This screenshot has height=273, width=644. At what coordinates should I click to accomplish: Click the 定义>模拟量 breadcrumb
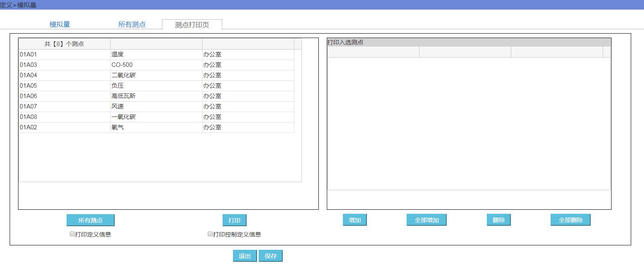[x=18, y=5]
